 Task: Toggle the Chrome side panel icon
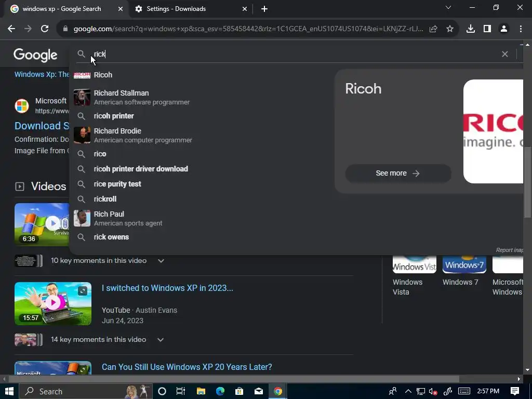(487, 29)
